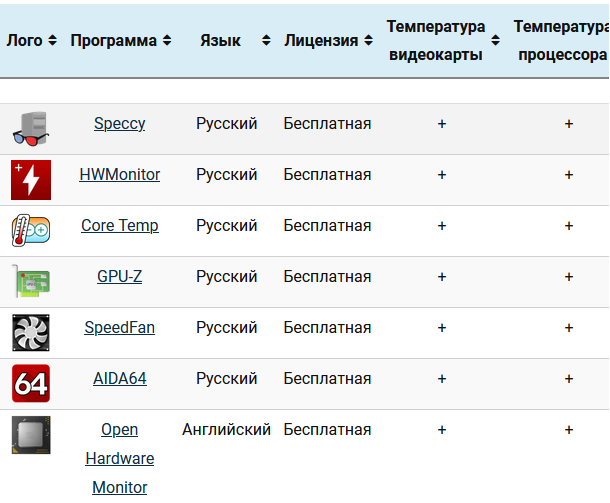Click the AIDA64 red logo icon

click(30, 384)
